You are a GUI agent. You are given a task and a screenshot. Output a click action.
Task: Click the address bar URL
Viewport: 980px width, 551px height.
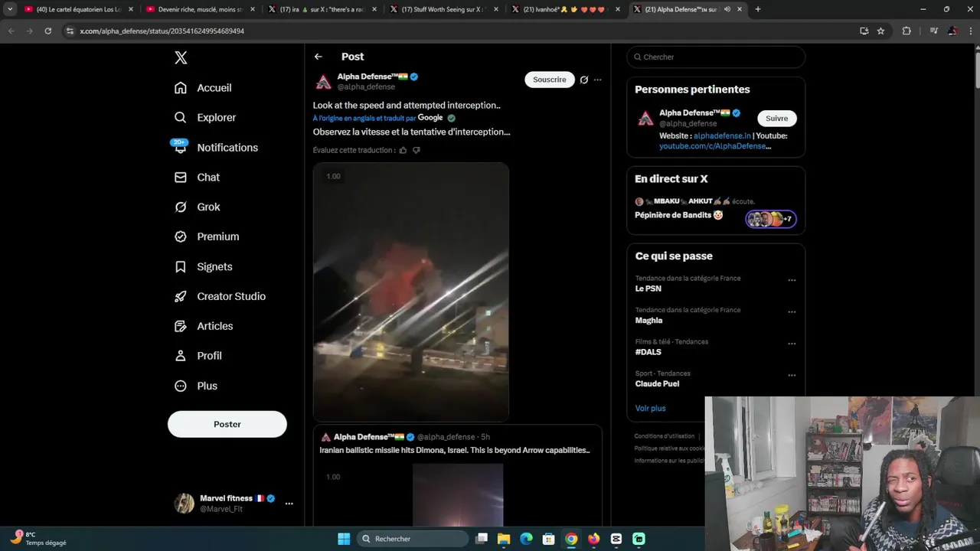tap(162, 31)
